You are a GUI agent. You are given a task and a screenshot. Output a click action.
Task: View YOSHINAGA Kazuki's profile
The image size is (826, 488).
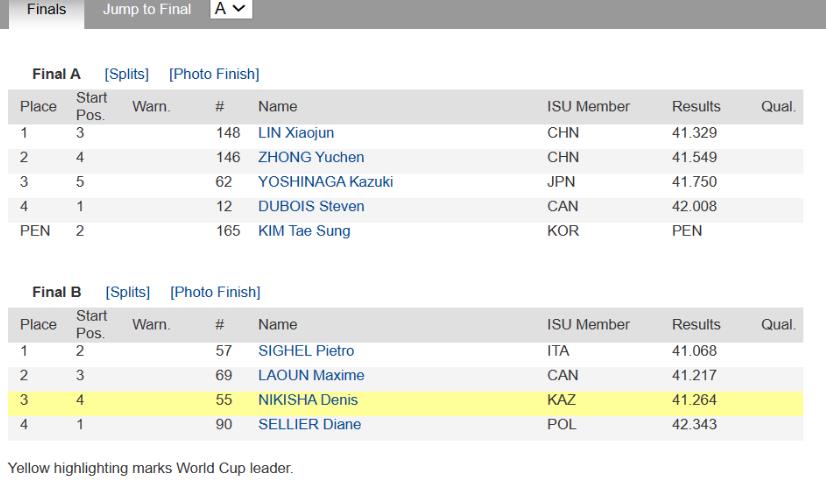(325, 181)
